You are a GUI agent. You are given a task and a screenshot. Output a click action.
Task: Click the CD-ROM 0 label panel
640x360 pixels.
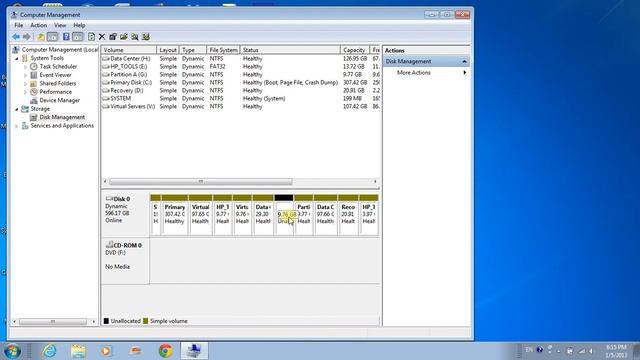[x=125, y=260]
